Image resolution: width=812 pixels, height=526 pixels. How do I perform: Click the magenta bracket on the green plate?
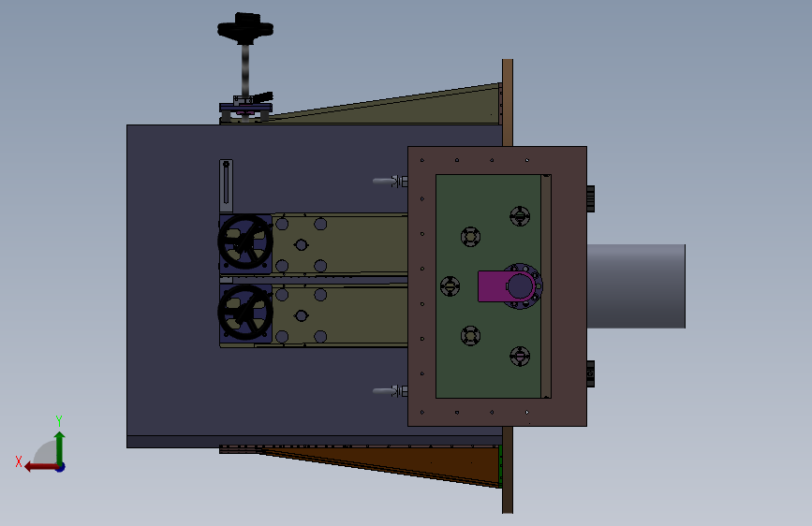pos(493,286)
